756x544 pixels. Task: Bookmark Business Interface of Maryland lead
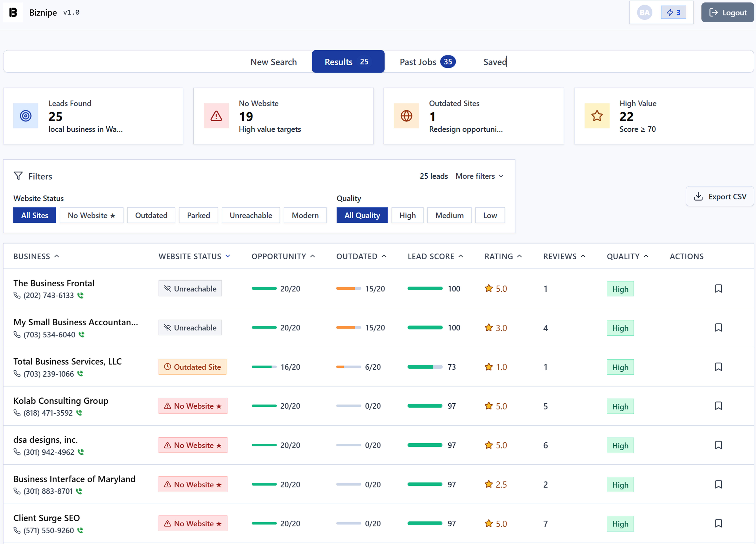[718, 484]
